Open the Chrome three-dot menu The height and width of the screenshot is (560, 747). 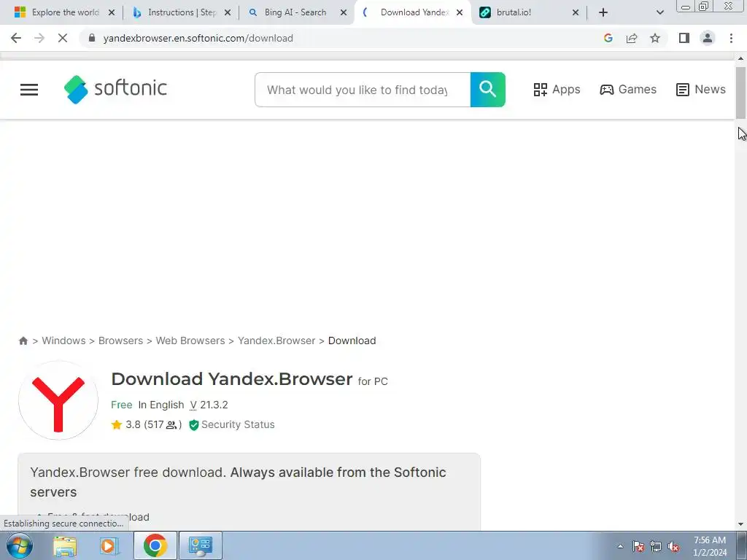731,38
